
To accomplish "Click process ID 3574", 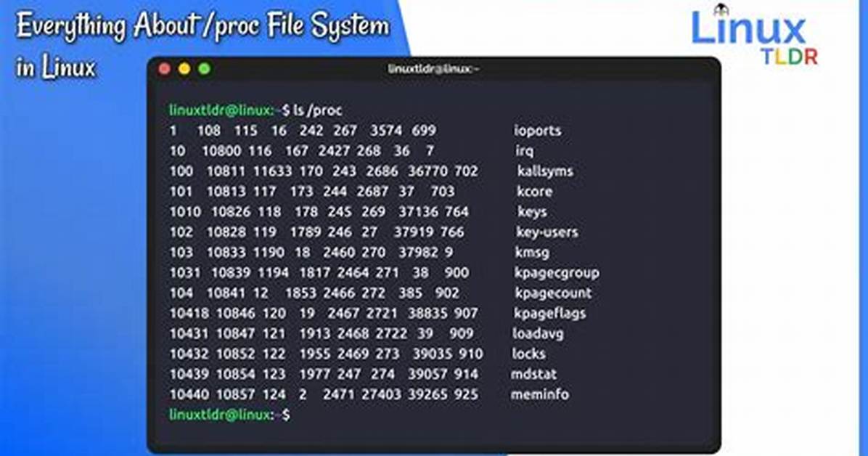I will 386,131.
